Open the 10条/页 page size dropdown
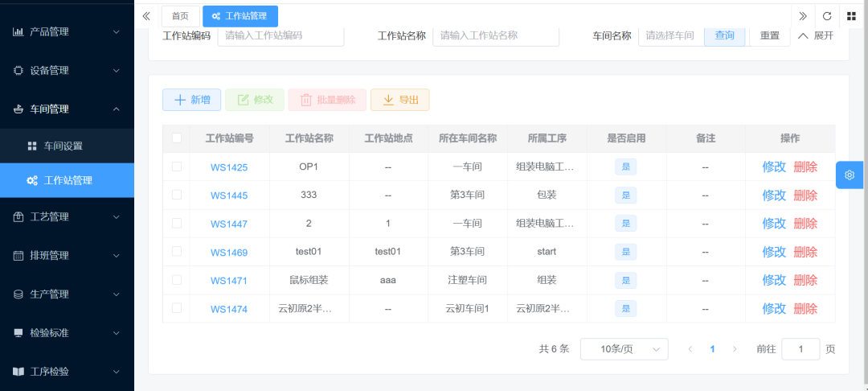This screenshot has height=391, width=868. 624,349
